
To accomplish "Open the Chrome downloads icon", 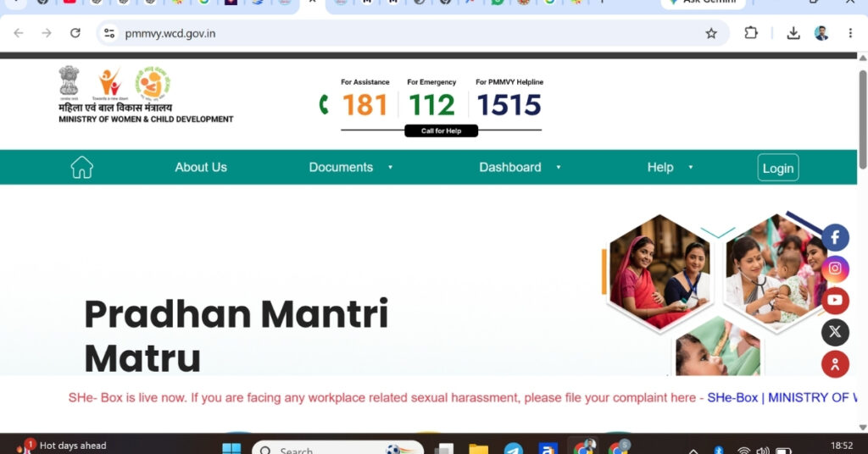I will click(793, 33).
